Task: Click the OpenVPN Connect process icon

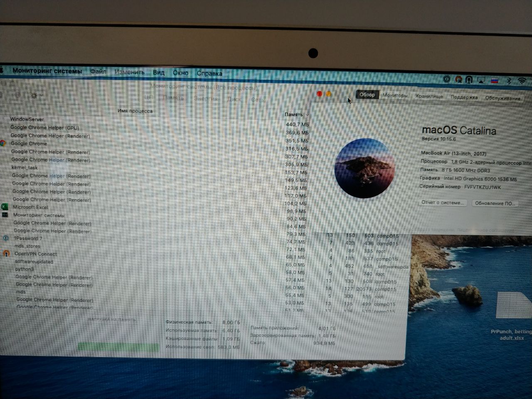Action: (x=6, y=254)
